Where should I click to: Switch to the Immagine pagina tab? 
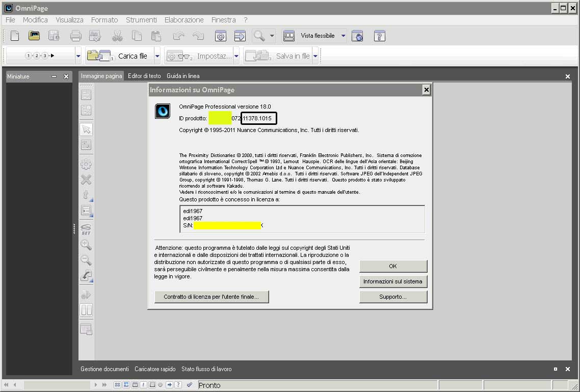[101, 76]
